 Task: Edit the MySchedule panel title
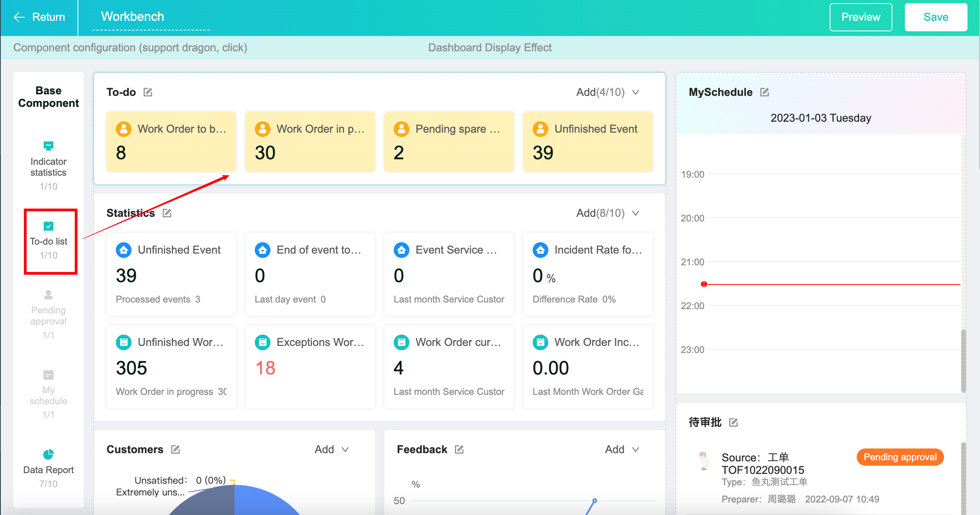tap(764, 92)
